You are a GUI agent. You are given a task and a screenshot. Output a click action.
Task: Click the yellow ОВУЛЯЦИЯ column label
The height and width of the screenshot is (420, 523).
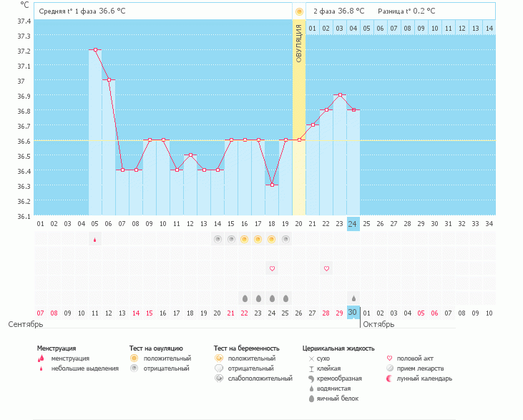tap(299, 44)
